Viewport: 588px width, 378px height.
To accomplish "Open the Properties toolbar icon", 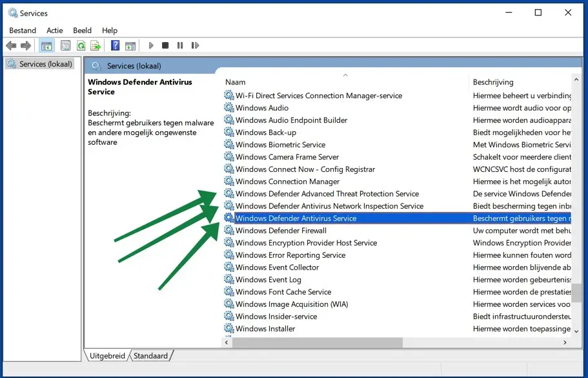I will [x=66, y=46].
